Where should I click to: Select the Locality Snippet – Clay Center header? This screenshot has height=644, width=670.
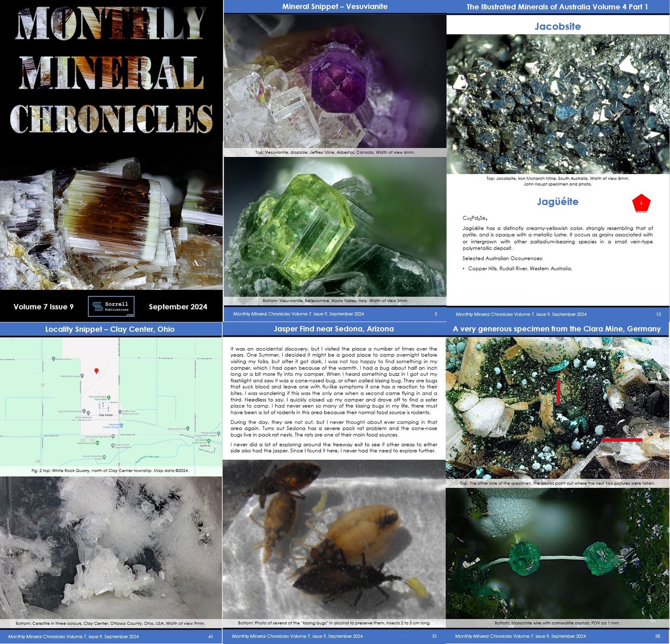coord(110,329)
